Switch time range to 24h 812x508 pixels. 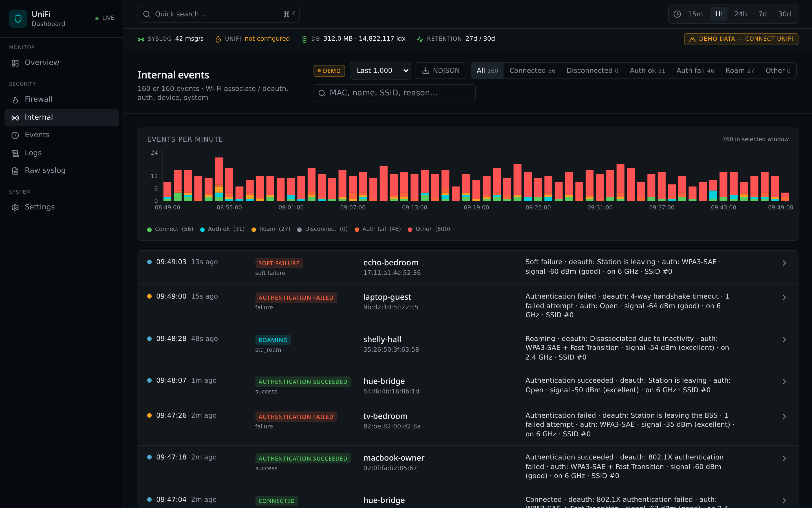pyautogui.click(x=740, y=14)
